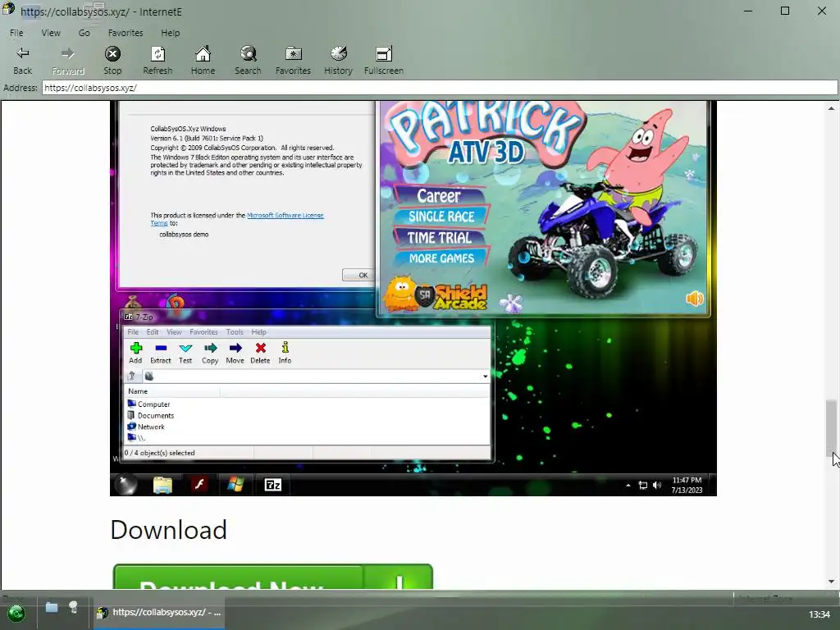Viewport: 840px width, 630px height.
Task: Open the Favorites toolbar button
Action: click(x=293, y=61)
